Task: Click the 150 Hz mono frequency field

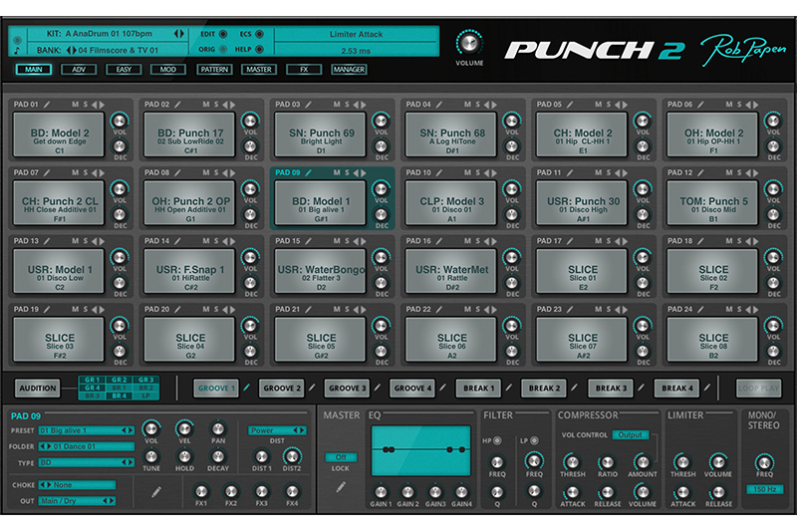Action: point(765,489)
